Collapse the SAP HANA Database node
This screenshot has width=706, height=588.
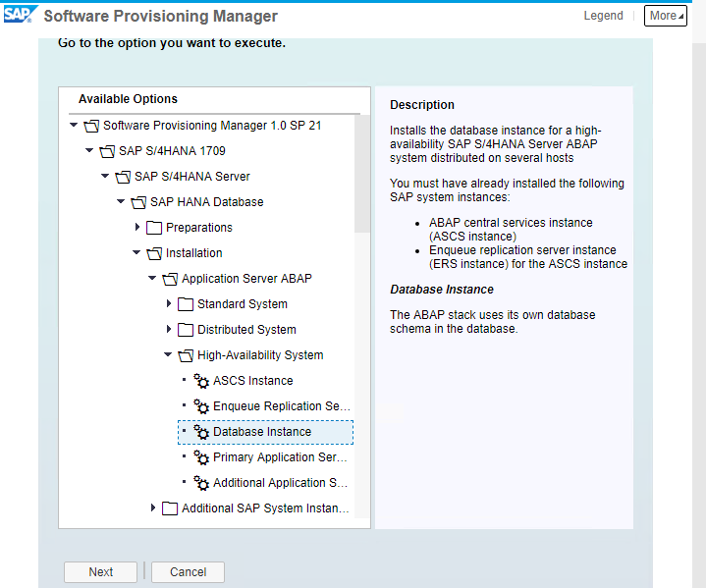pos(121,201)
